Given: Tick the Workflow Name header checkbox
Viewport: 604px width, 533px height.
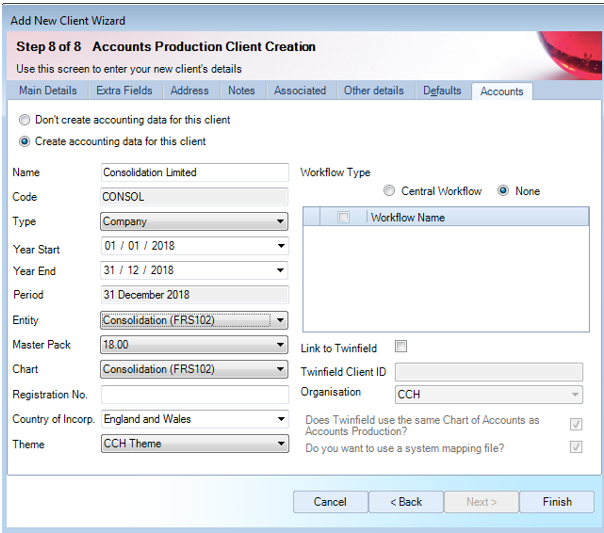Looking at the screenshot, I should coord(343,217).
